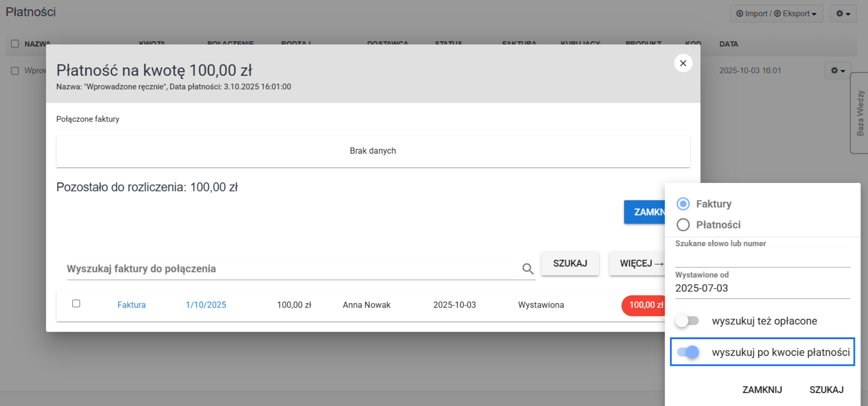Open the gear settings dropdown at top right

843,14
